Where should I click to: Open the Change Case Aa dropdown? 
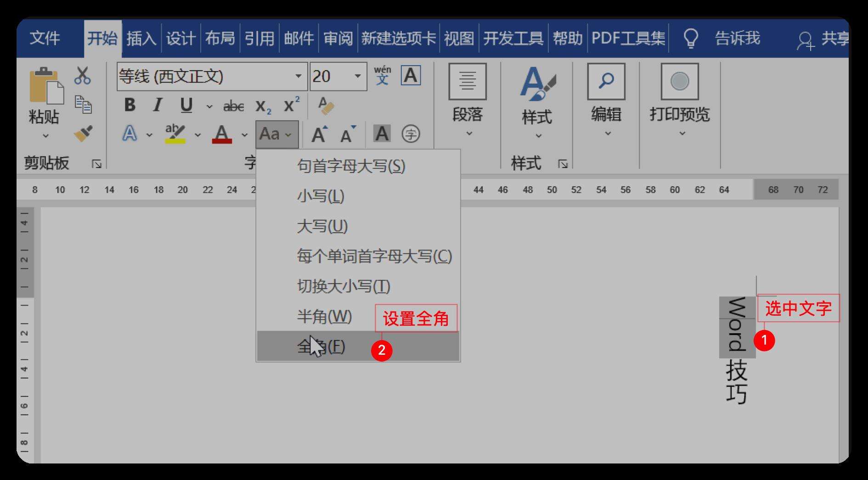click(277, 134)
